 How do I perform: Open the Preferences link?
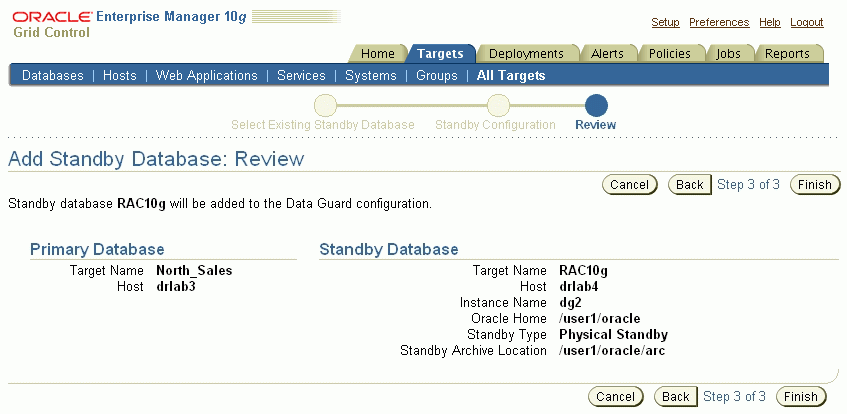pyautogui.click(x=719, y=22)
